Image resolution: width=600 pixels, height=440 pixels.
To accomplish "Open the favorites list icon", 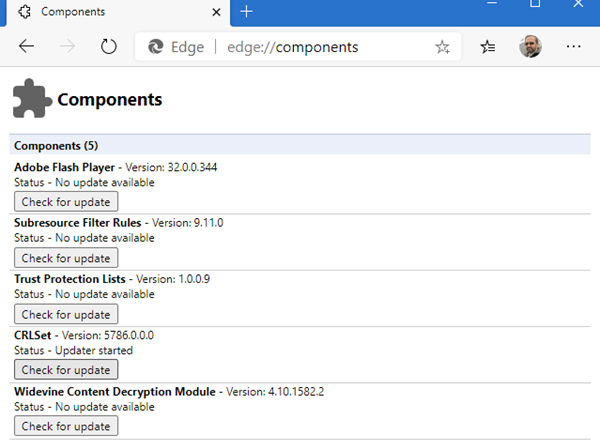I will (487, 47).
